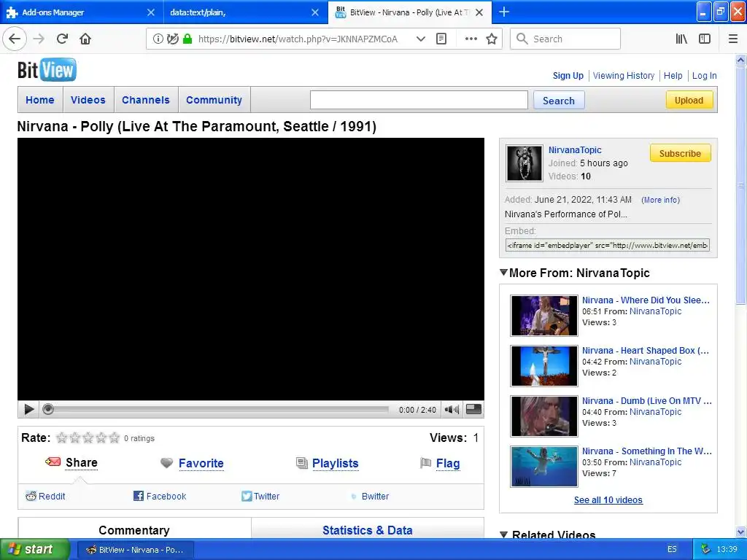Switch to the data:text/plain tab

click(237, 12)
